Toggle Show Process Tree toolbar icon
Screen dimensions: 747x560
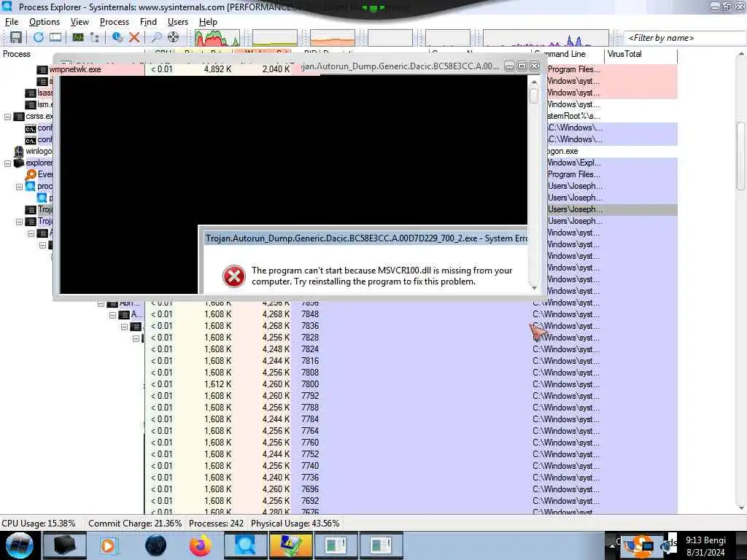[94, 37]
